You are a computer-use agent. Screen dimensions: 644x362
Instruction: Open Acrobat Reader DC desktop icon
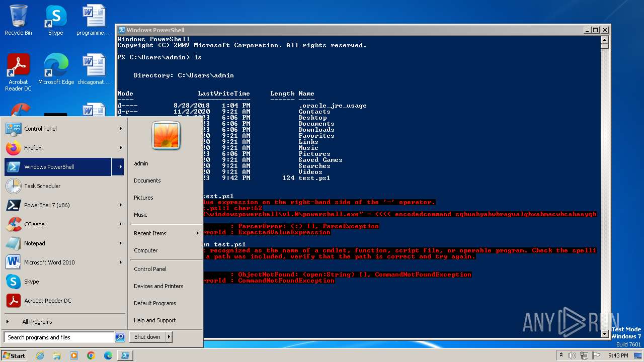(18, 72)
